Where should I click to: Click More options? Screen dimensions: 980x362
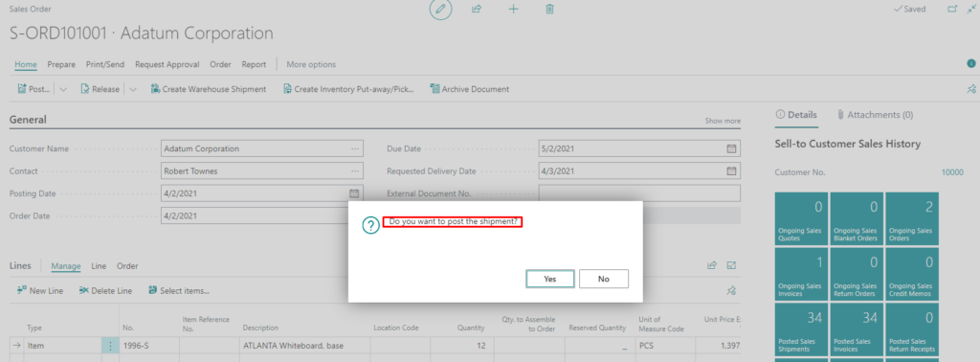point(311,64)
